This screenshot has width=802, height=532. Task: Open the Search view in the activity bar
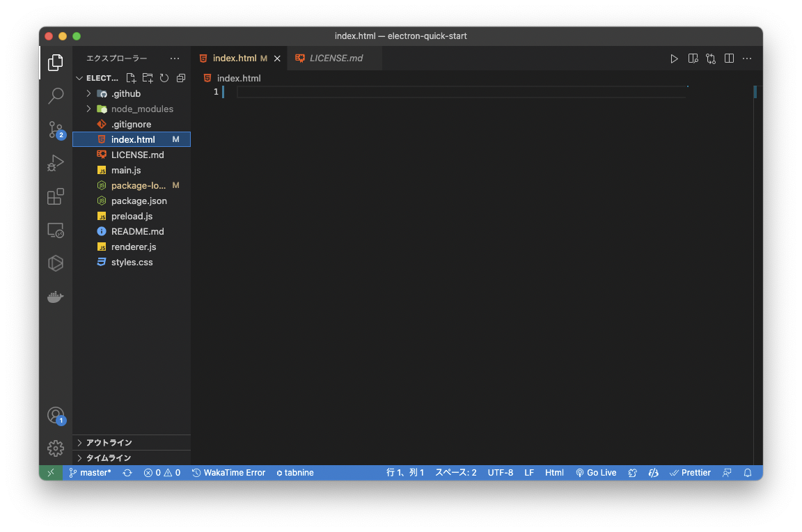click(55, 95)
